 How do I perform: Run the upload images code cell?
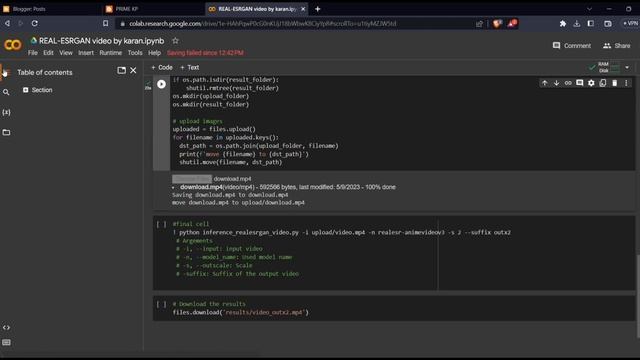tap(162, 84)
